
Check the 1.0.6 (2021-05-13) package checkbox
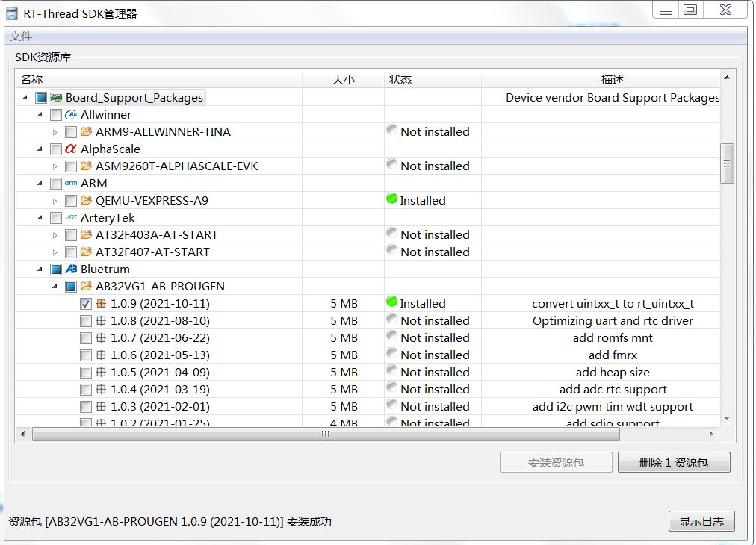click(x=86, y=355)
